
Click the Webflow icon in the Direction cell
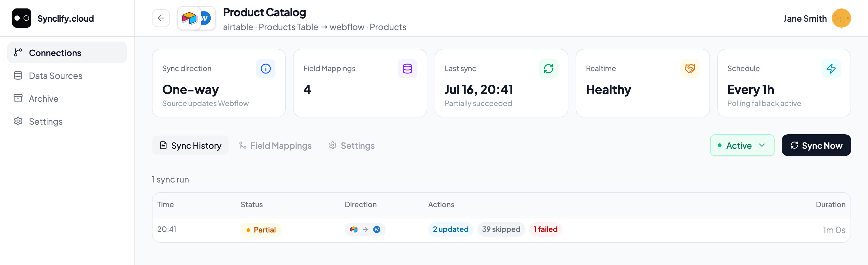(377, 230)
